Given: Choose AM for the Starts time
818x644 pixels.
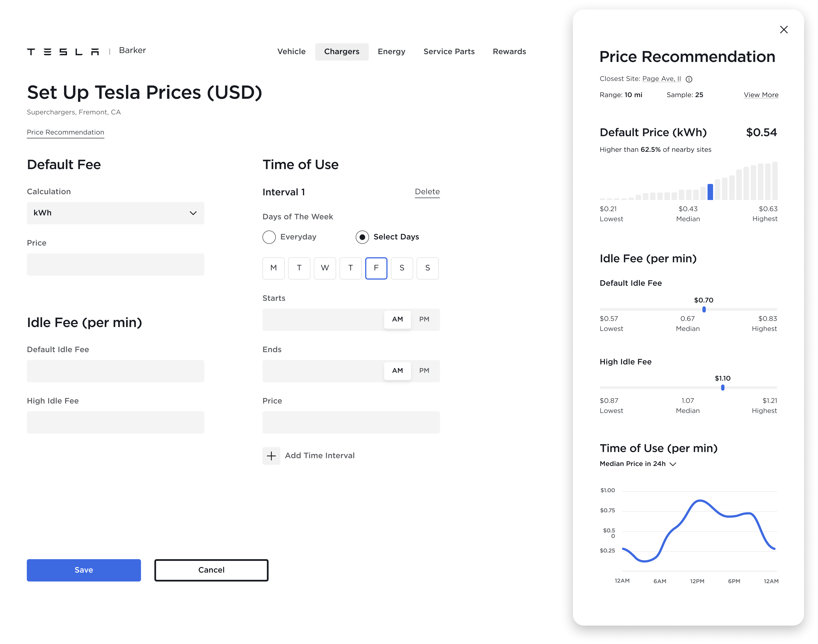Looking at the screenshot, I should click(x=397, y=319).
